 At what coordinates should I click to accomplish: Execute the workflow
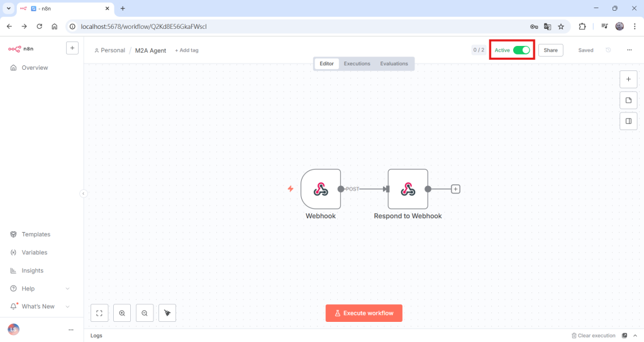(364, 313)
